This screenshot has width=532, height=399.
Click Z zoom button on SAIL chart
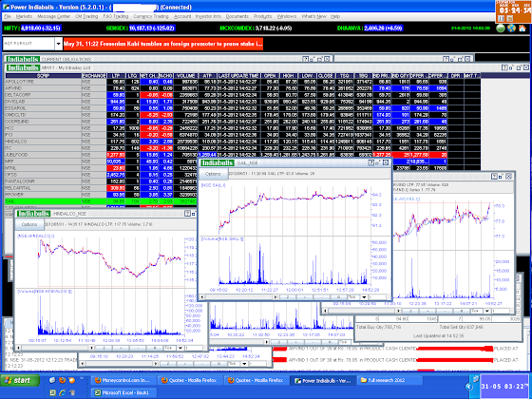pos(287,297)
